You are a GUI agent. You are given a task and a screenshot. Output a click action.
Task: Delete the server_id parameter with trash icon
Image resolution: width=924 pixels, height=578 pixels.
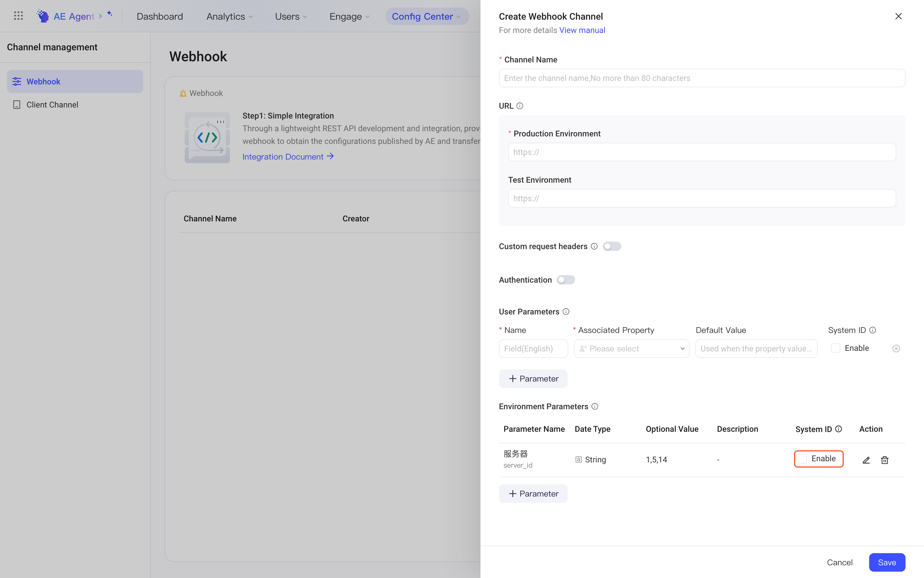pos(885,460)
